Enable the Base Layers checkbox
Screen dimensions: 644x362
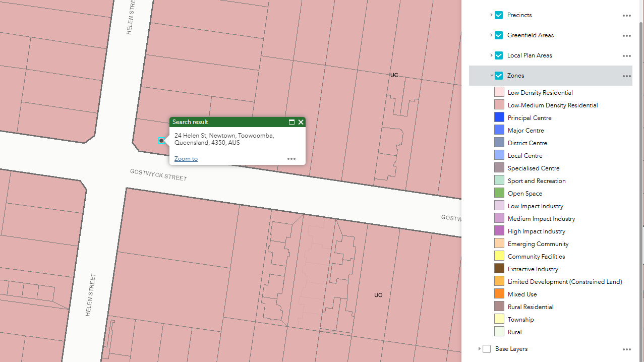point(487,349)
